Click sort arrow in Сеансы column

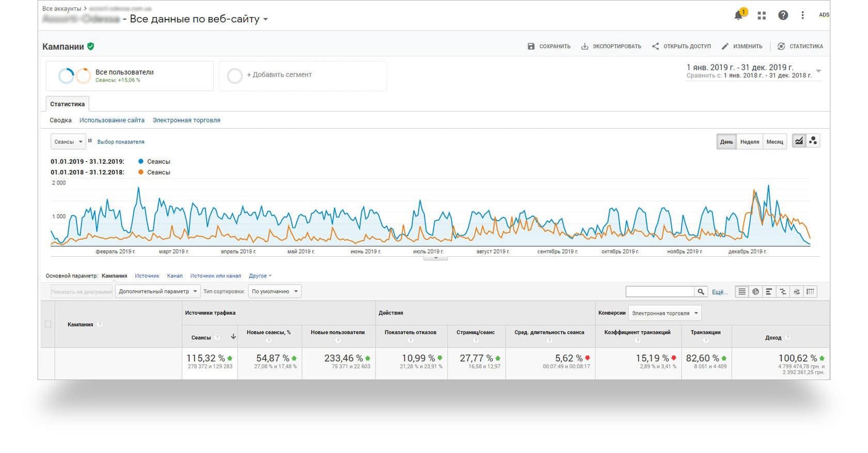point(233,337)
